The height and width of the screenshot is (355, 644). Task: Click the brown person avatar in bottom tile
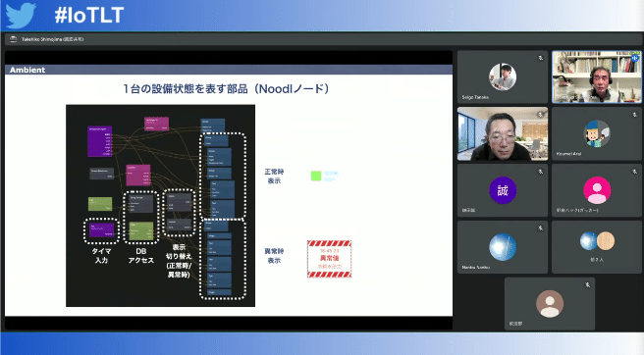click(550, 304)
